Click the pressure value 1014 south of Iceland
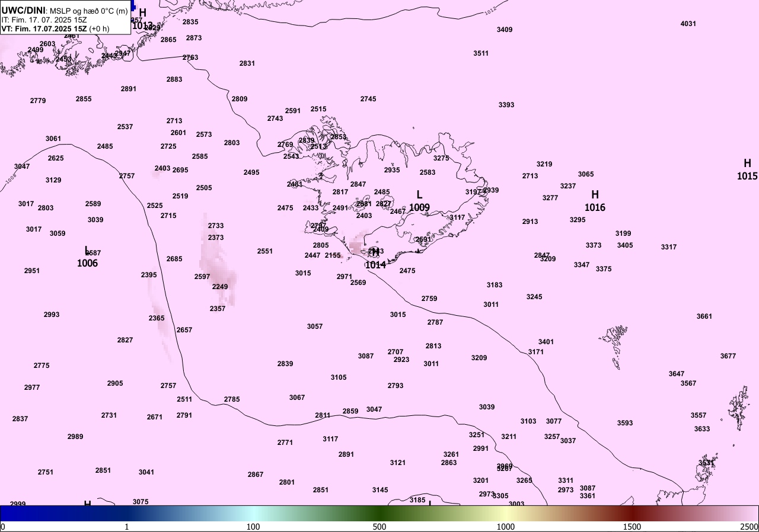The image size is (759, 532). (375, 265)
